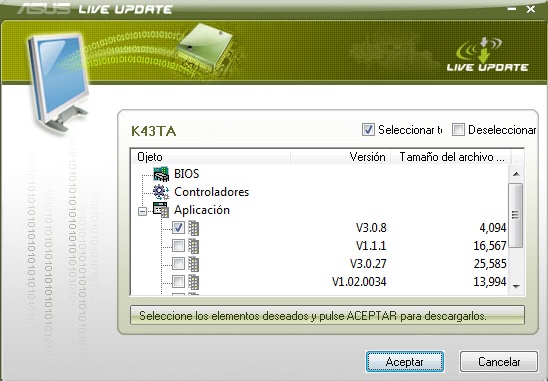This screenshot has width=548, height=381.
Task: Click the BIOS chip icon
Action: [161, 174]
